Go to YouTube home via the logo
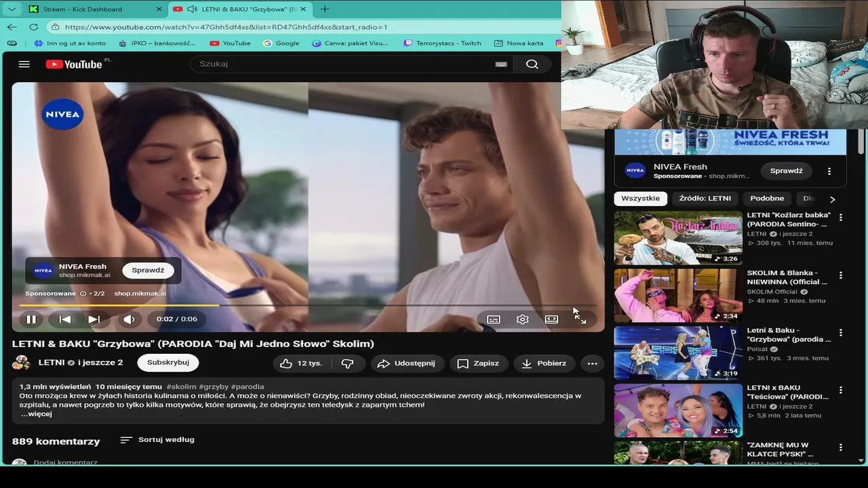Image resolution: width=868 pixels, height=488 pixels. tap(75, 64)
